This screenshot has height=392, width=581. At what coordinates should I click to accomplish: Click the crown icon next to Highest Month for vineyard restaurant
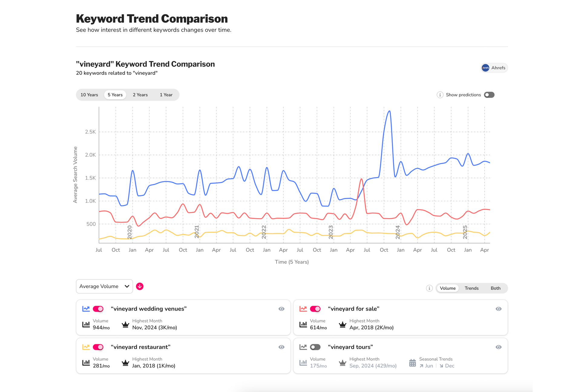pos(125,362)
